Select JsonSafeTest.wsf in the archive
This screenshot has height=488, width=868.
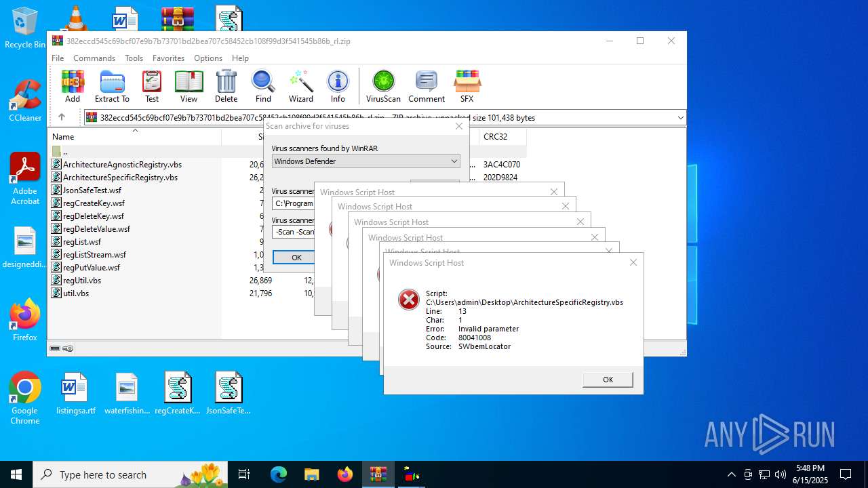92,190
